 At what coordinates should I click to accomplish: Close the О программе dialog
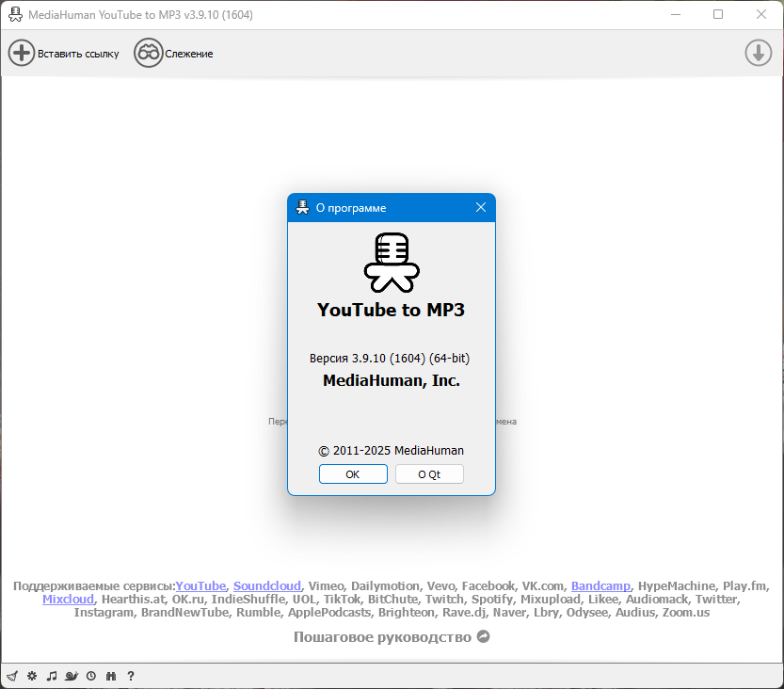(481, 207)
